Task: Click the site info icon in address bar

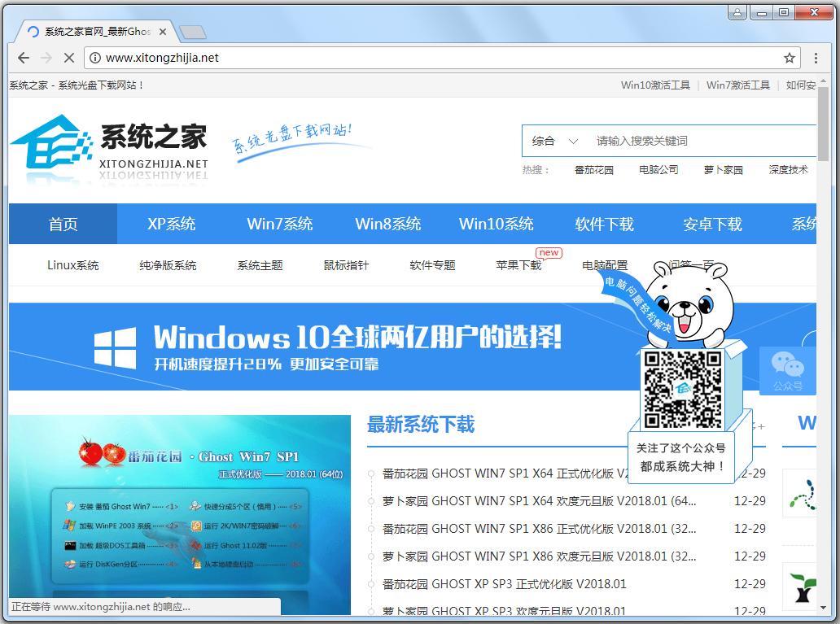Action: (94, 58)
